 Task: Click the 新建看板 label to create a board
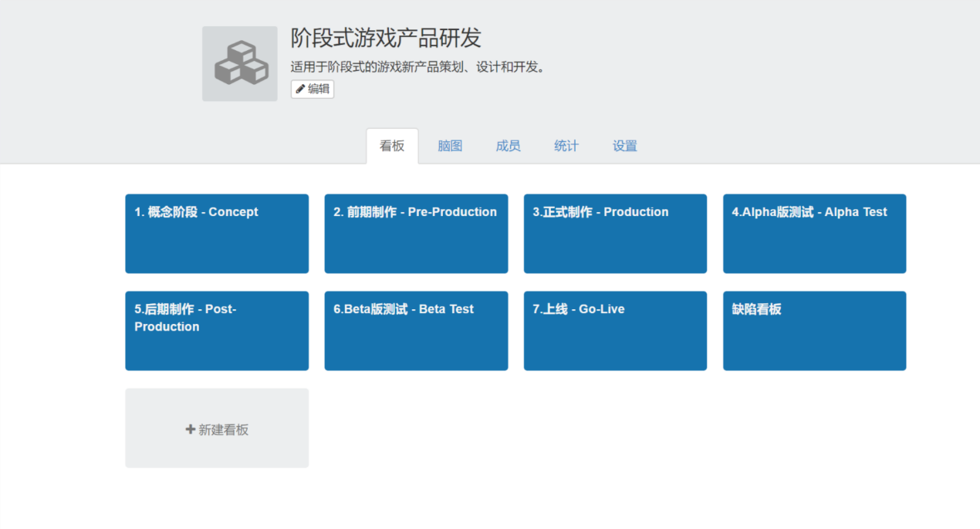point(224,430)
